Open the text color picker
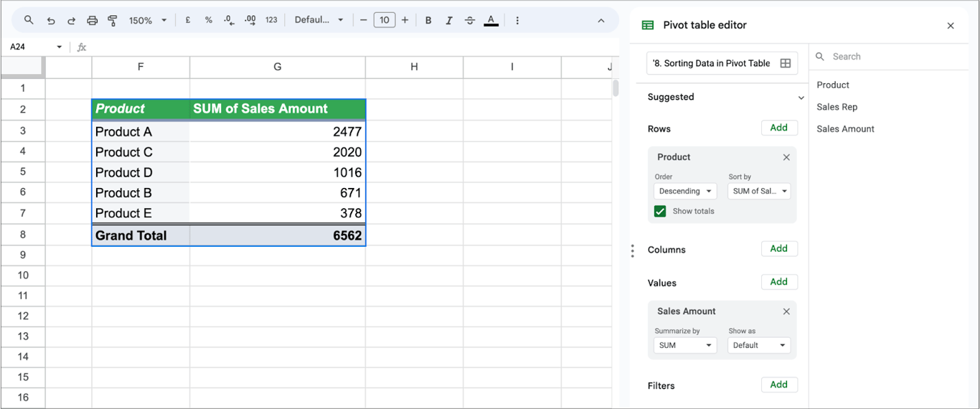 coord(491,20)
